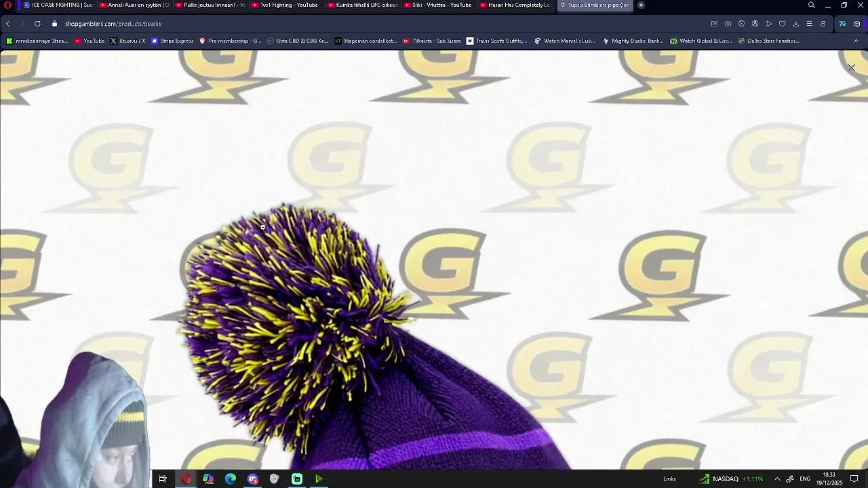Viewport: 868px width, 488px height.
Task: Open the network tray icon
Action: point(790,479)
